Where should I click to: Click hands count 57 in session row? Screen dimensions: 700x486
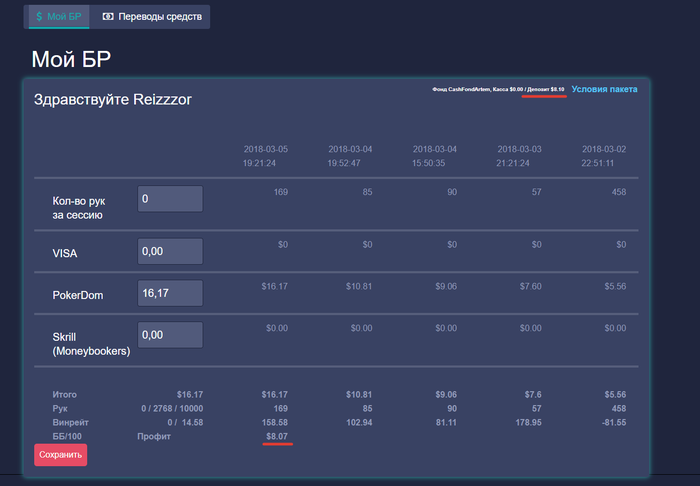[x=537, y=192]
